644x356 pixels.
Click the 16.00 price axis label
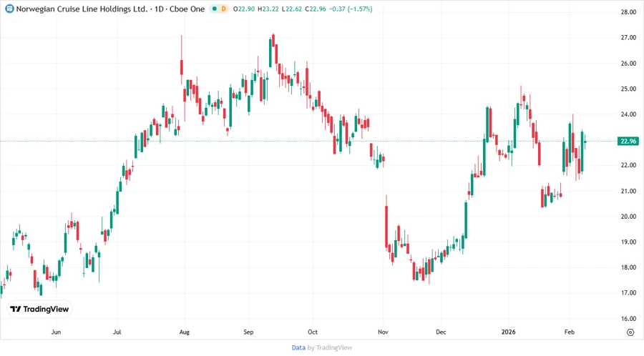point(628,319)
